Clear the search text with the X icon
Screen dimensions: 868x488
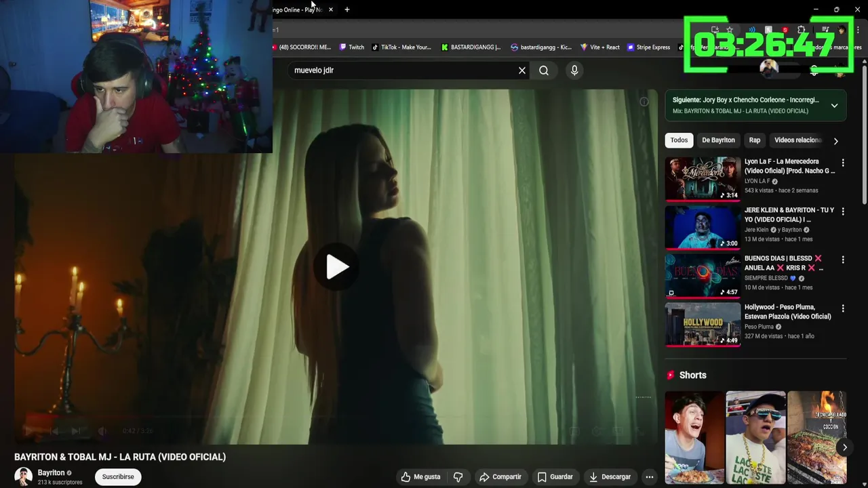(x=522, y=70)
